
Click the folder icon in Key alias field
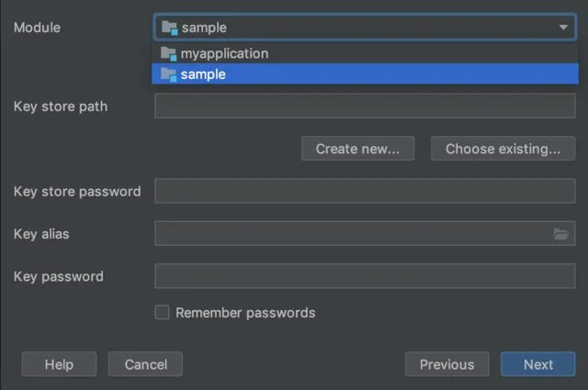tap(560, 234)
